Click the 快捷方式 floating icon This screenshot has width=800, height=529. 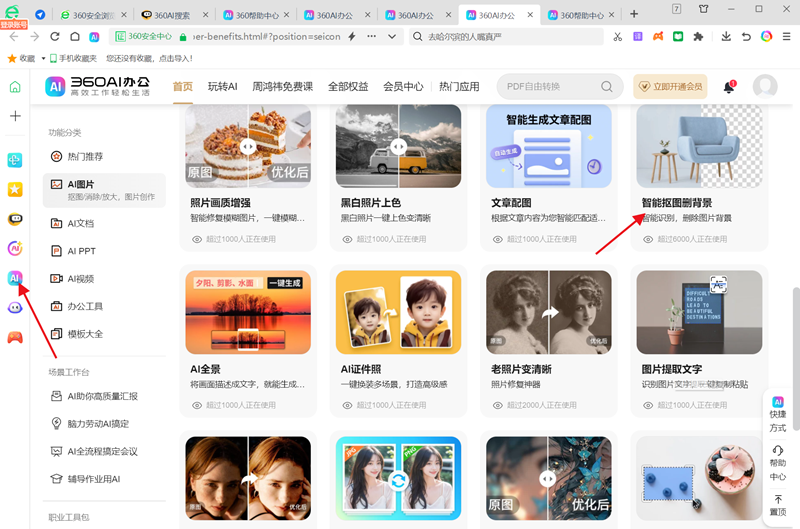point(778,414)
